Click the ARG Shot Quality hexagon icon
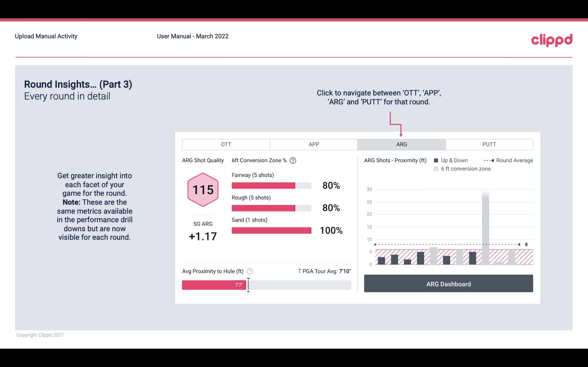Screen dimensions: 588x367 pyautogui.click(x=203, y=189)
